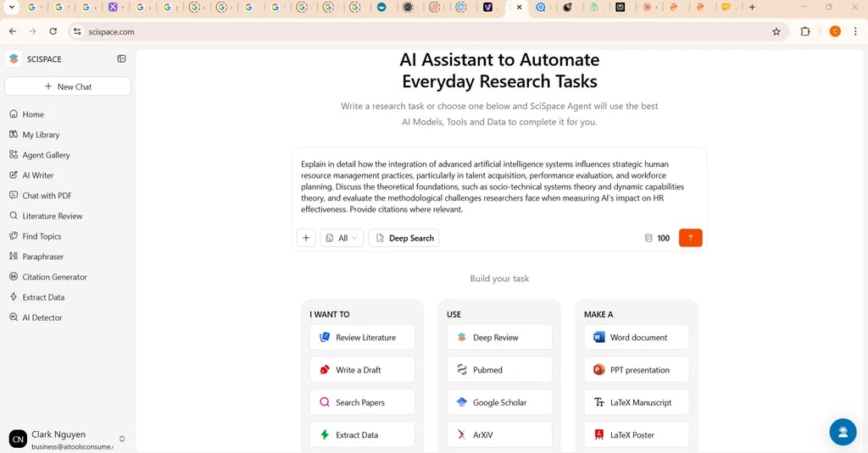Screen dimensions: 868x453
Task: Open the support chat bubble icon
Action: click(843, 432)
